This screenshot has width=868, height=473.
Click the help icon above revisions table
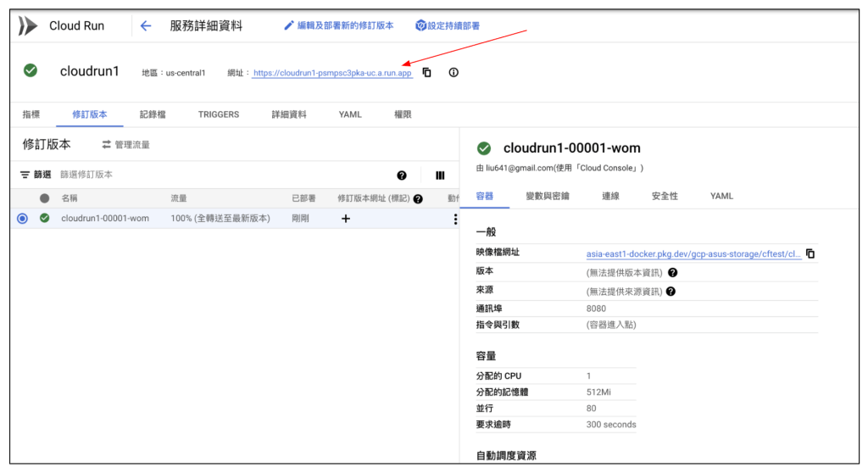402,175
